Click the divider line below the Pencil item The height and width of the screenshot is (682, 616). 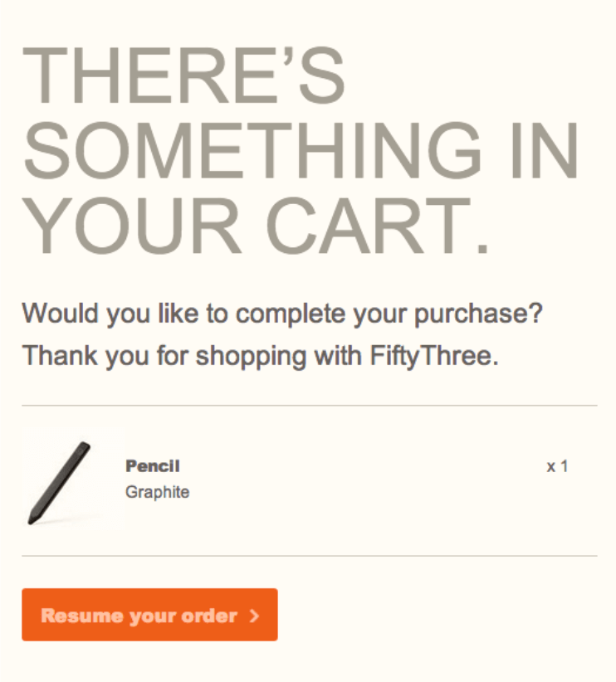click(x=310, y=556)
